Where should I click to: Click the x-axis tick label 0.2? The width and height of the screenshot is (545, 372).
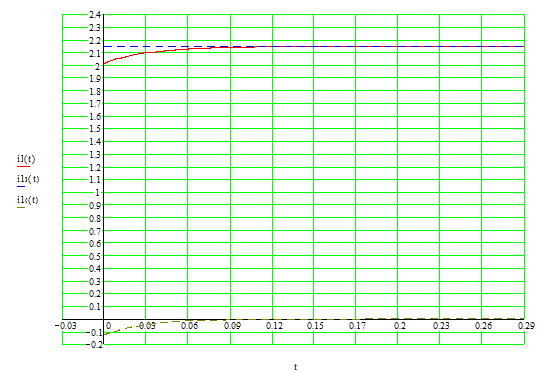point(400,326)
